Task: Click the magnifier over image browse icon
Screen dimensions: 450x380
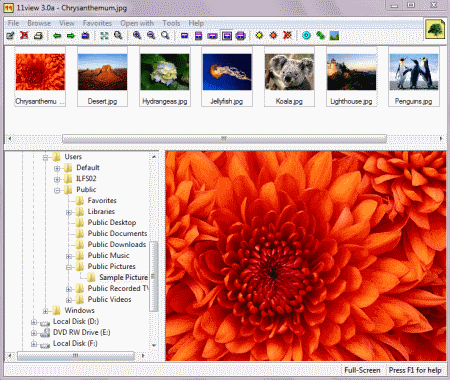Action: click(x=118, y=35)
